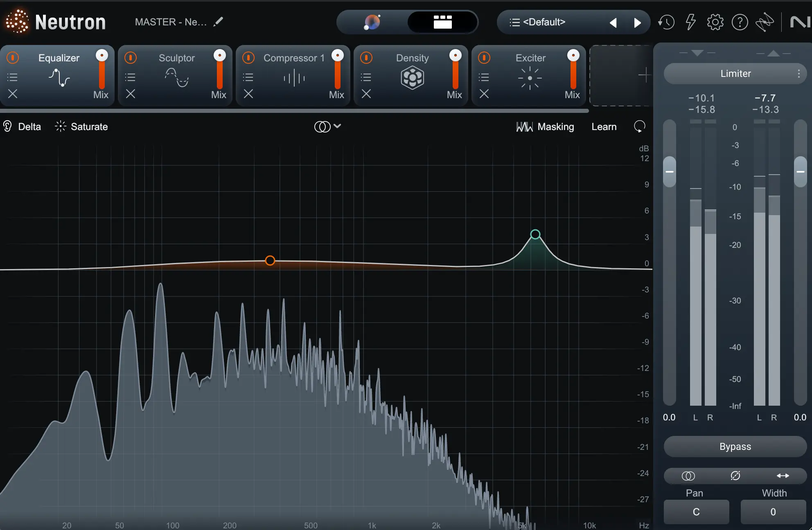Select the Saturate icon

[60, 126]
